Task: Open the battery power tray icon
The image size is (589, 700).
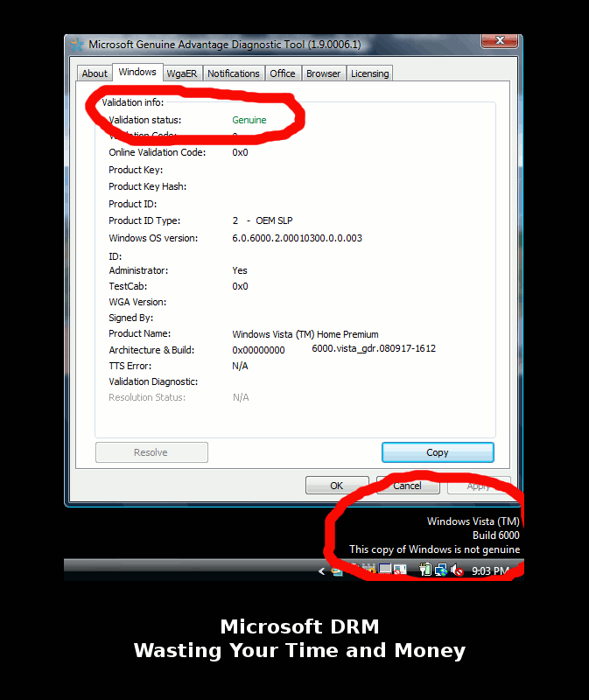Action: point(425,570)
